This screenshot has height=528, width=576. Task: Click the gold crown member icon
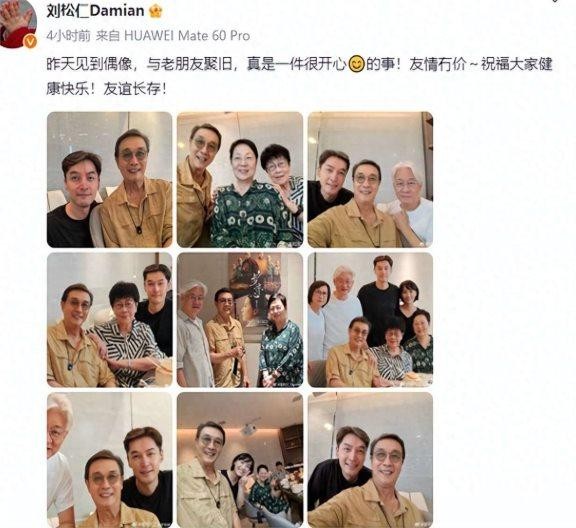click(x=156, y=12)
